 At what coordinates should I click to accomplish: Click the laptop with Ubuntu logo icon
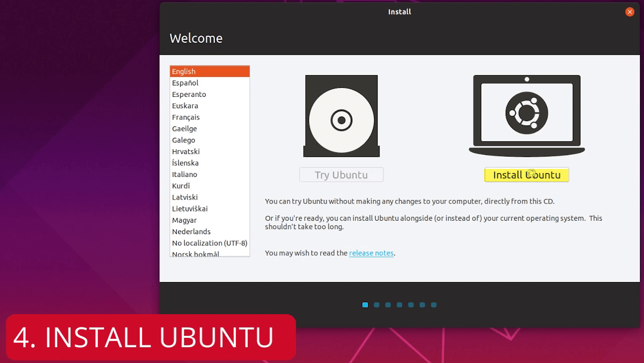[x=527, y=116]
